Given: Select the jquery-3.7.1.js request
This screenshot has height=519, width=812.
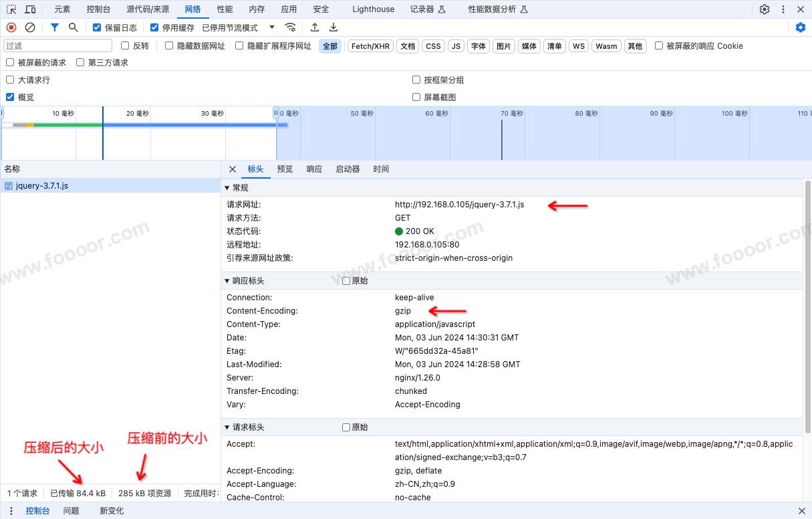Looking at the screenshot, I should [41, 186].
